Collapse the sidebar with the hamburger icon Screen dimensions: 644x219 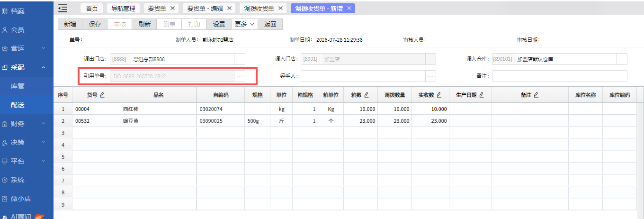(63, 8)
